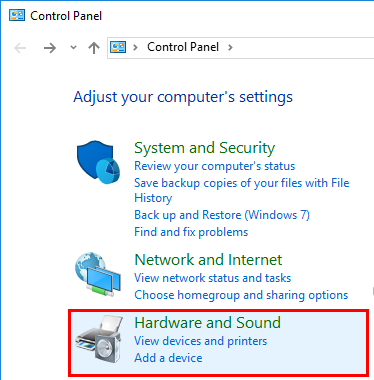Click the Control Panel title bar icon
Screen dimensions: 374x380
[x=17, y=16]
